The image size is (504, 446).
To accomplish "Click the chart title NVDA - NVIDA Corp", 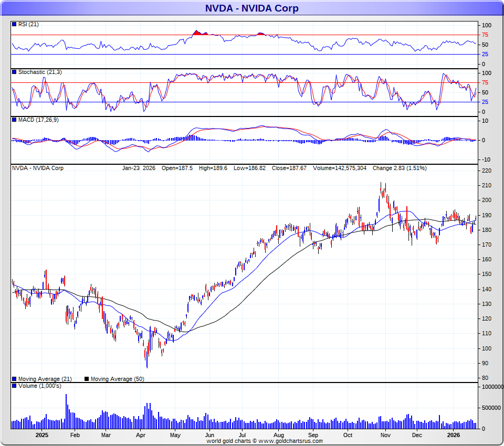I will pyautogui.click(x=251, y=8).
